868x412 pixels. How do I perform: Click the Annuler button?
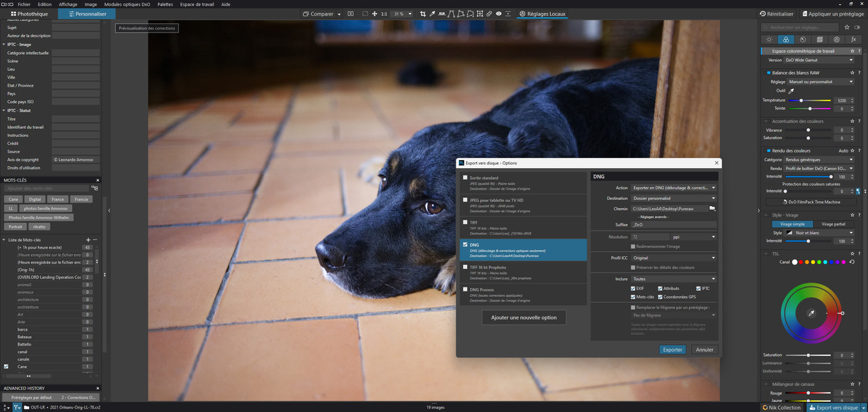(x=705, y=350)
